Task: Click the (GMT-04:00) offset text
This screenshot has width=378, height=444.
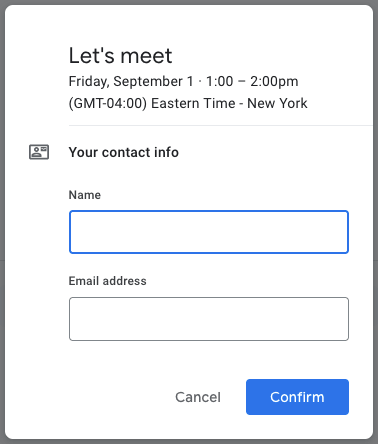Action: click(x=108, y=104)
